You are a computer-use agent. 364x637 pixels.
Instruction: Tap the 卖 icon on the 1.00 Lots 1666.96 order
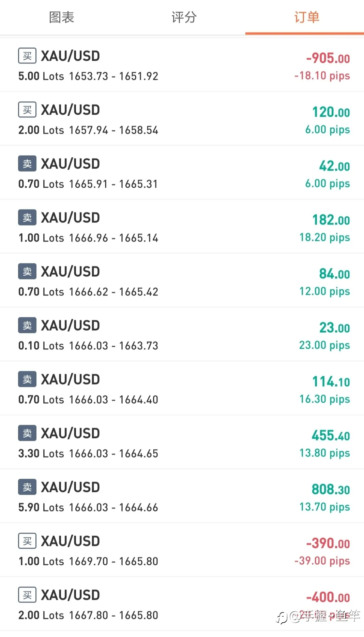point(27,218)
